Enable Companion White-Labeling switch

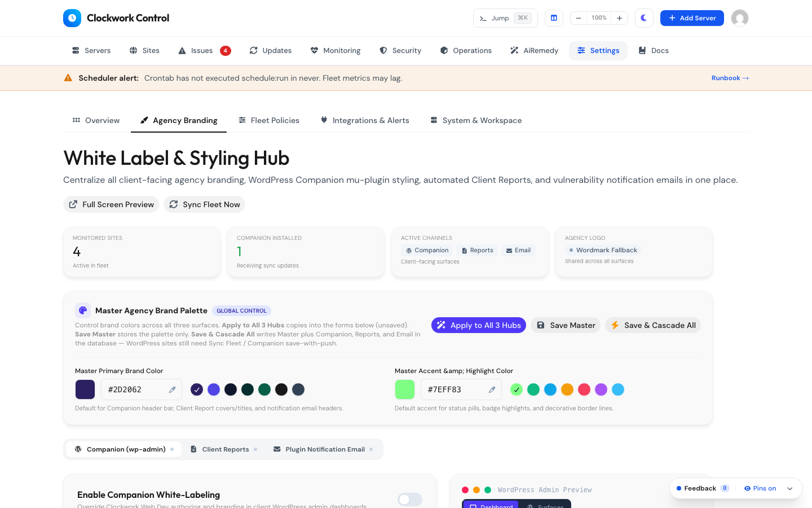410,500
